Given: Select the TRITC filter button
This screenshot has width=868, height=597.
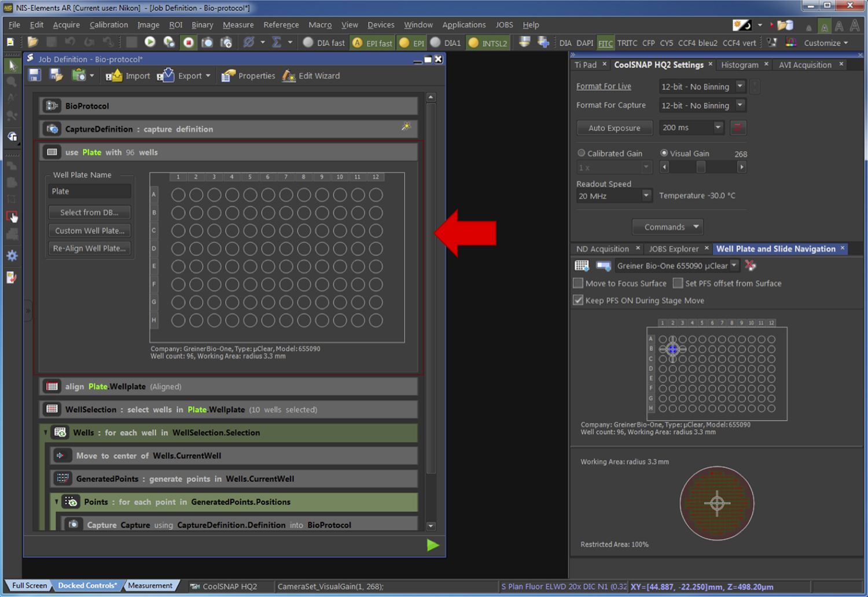Looking at the screenshot, I should pos(627,43).
